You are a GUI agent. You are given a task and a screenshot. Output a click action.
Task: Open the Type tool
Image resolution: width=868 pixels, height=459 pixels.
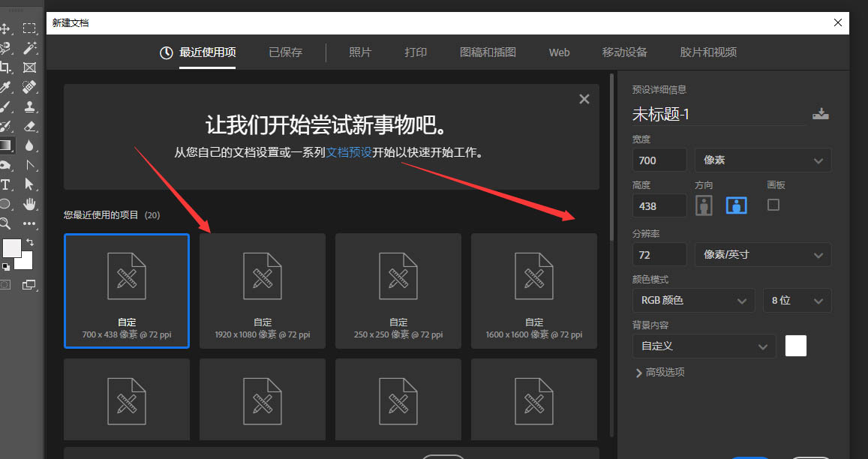[8, 184]
